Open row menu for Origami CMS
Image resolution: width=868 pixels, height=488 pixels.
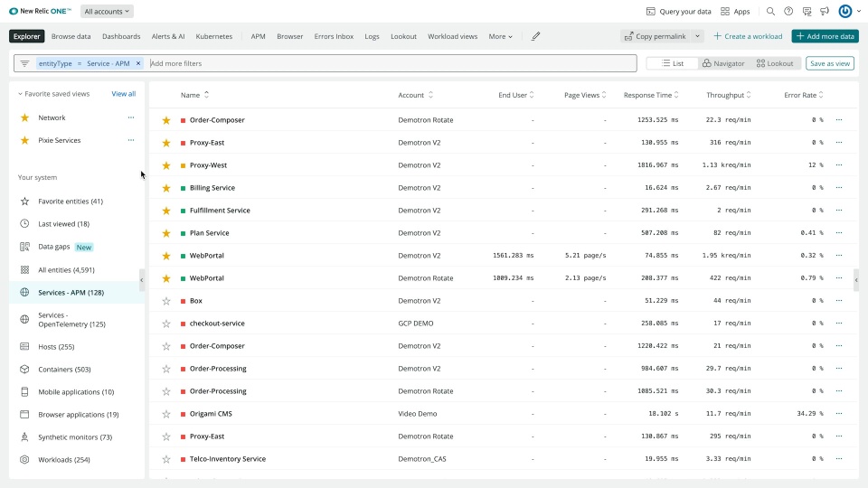[x=839, y=413]
